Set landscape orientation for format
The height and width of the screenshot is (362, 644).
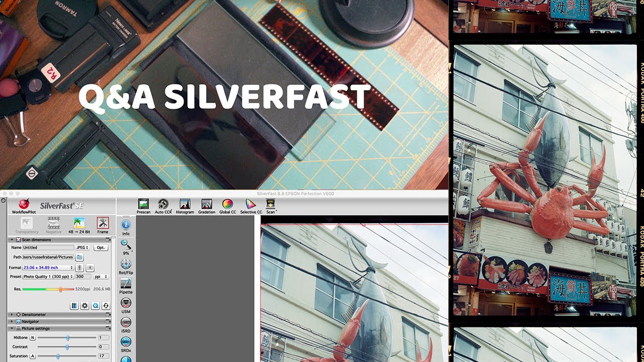click(x=90, y=267)
